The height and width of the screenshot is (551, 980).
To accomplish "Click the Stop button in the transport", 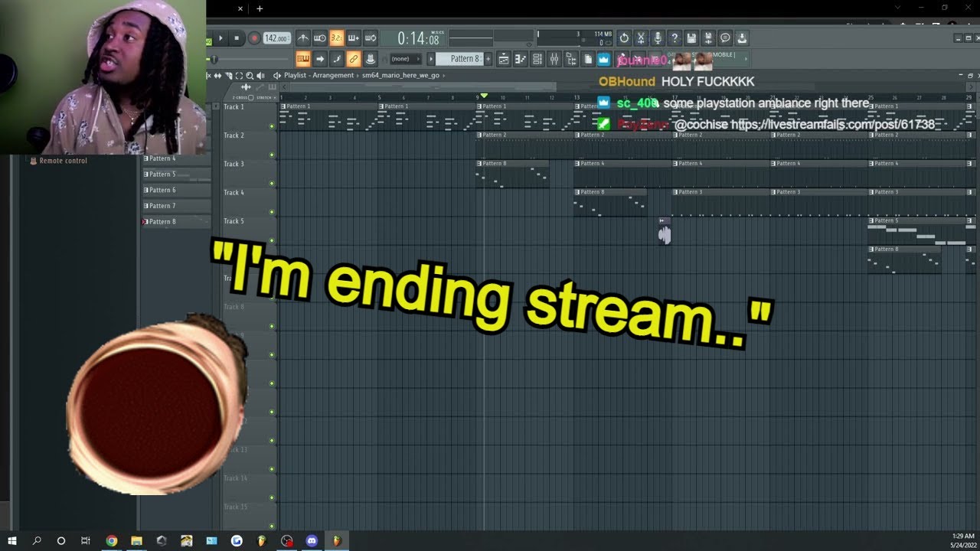I will click(x=237, y=38).
